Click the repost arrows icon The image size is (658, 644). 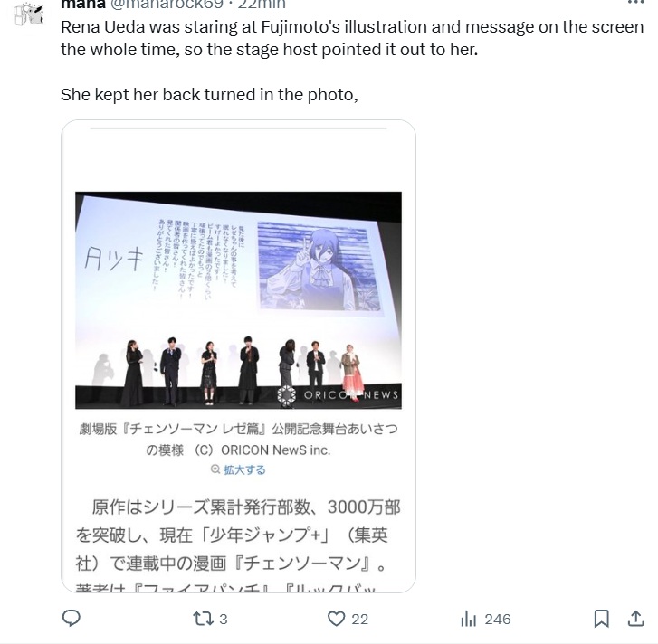coord(203,619)
